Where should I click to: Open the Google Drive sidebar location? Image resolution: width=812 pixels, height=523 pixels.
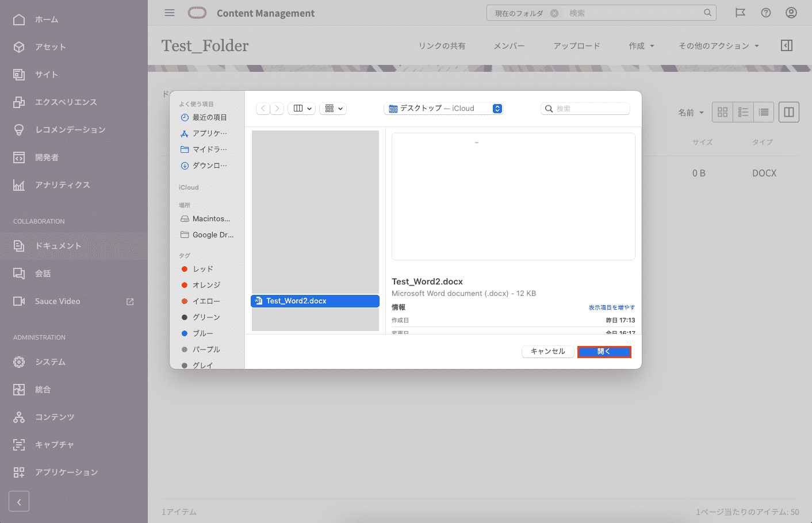[212, 235]
